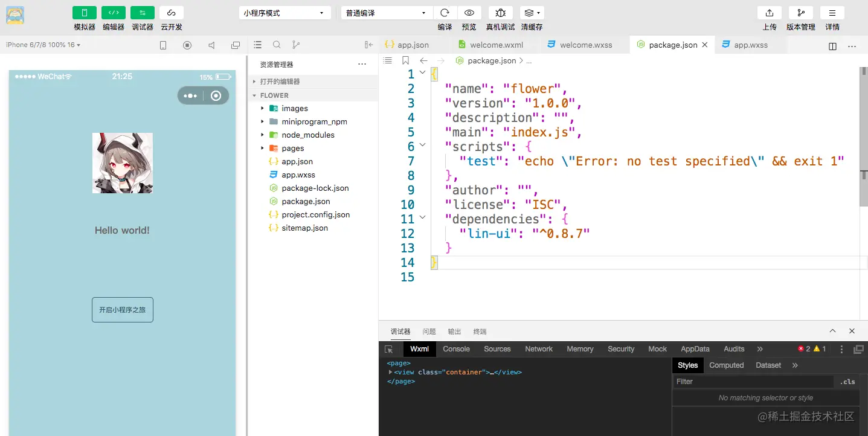
Task: Collapse the sidebar with the collapse icon
Action: coord(369,45)
